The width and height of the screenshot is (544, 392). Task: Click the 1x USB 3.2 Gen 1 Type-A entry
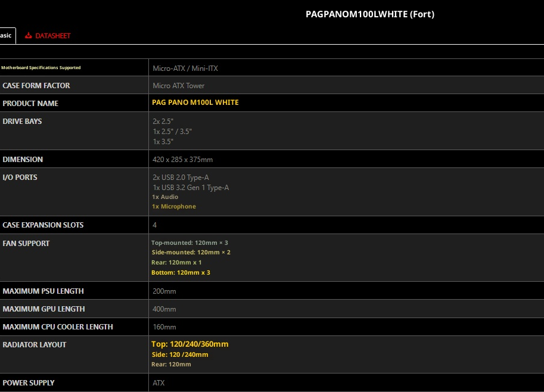pos(191,188)
